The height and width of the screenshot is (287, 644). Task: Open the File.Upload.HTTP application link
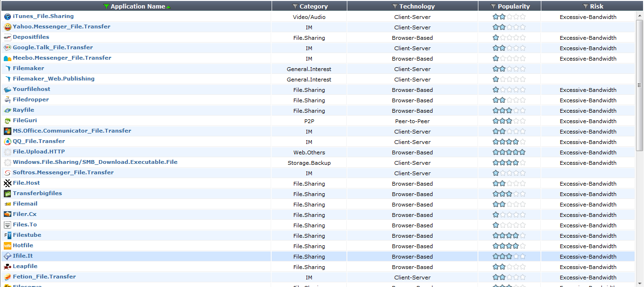tap(39, 152)
